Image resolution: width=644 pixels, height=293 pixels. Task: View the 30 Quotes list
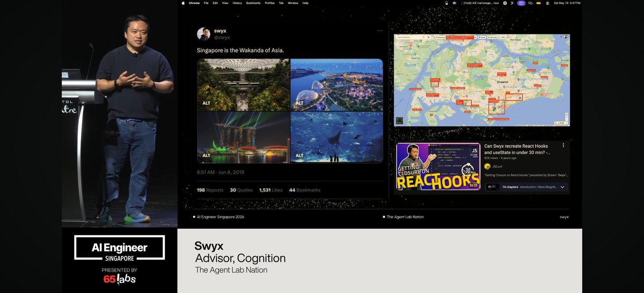pos(241,190)
